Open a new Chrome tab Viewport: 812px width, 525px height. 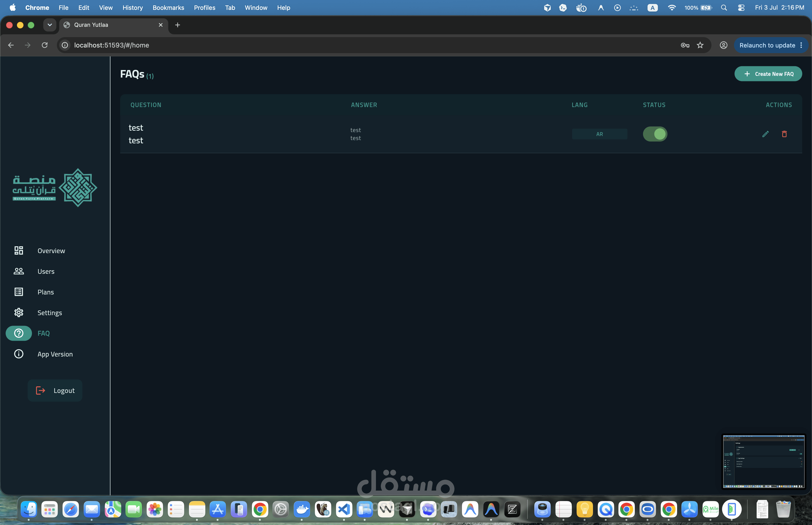point(178,25)
